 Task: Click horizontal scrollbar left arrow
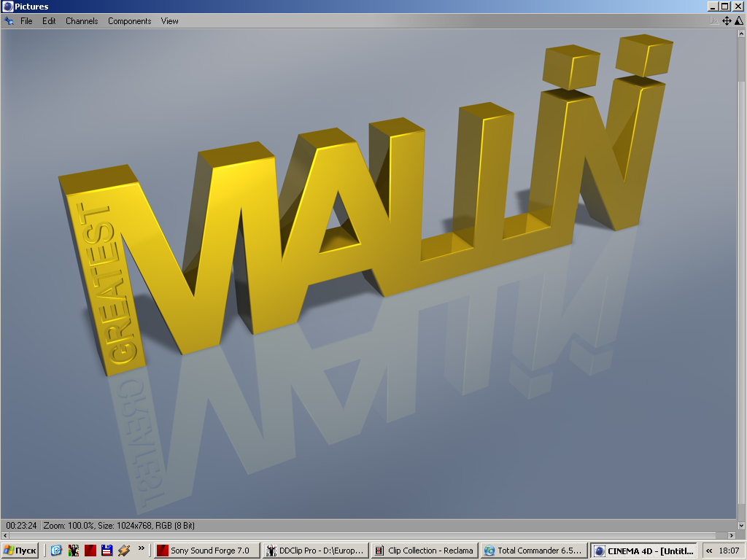tap(5, 536)
